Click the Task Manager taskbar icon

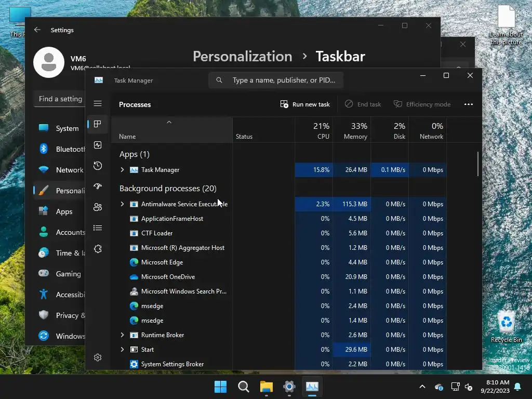click(x=312, y=387)
